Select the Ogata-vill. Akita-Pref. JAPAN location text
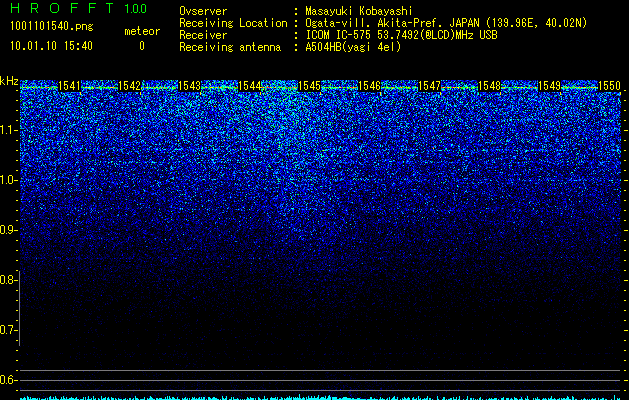This screenshot has width=629, height=400. tap(446, 23)
